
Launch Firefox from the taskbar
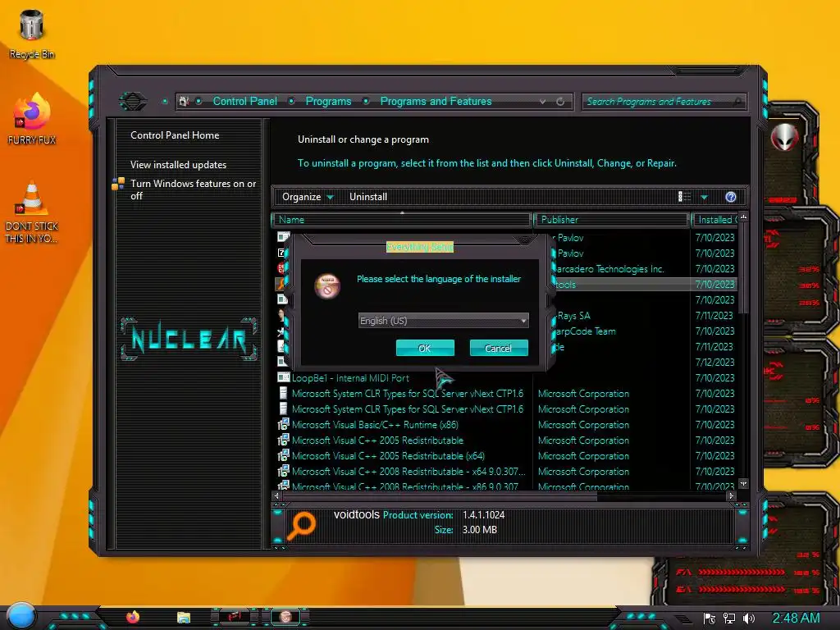click(133, 617)
